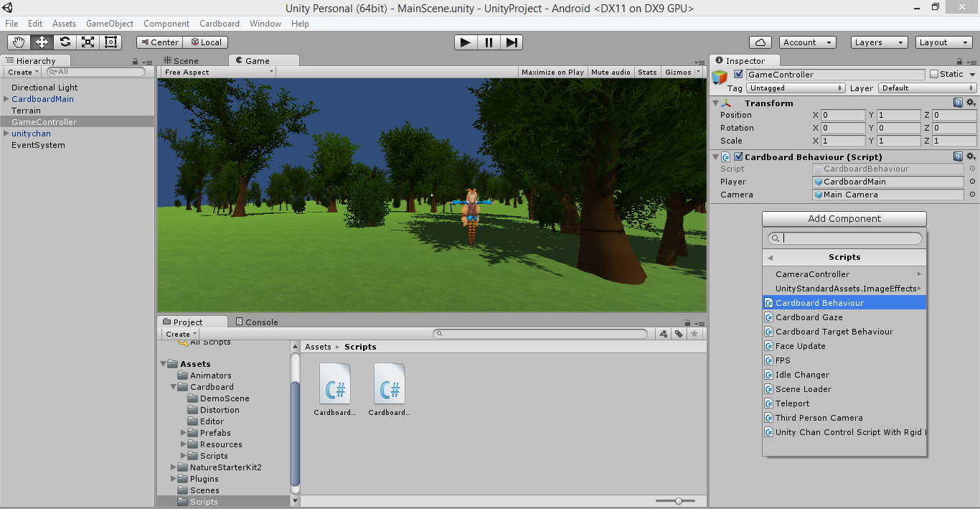Open Hierarchy Create dropdown
Screen dimensions: 980x509
[23, 72]
